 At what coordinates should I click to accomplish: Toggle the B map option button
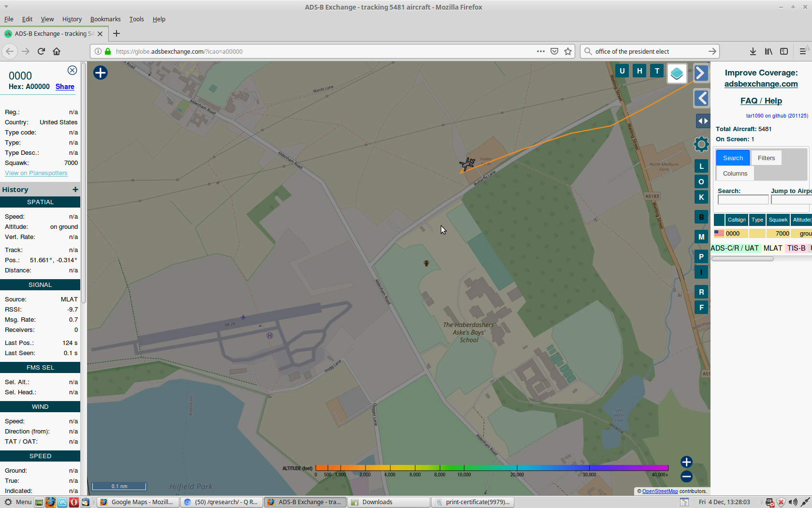[701, 217]
